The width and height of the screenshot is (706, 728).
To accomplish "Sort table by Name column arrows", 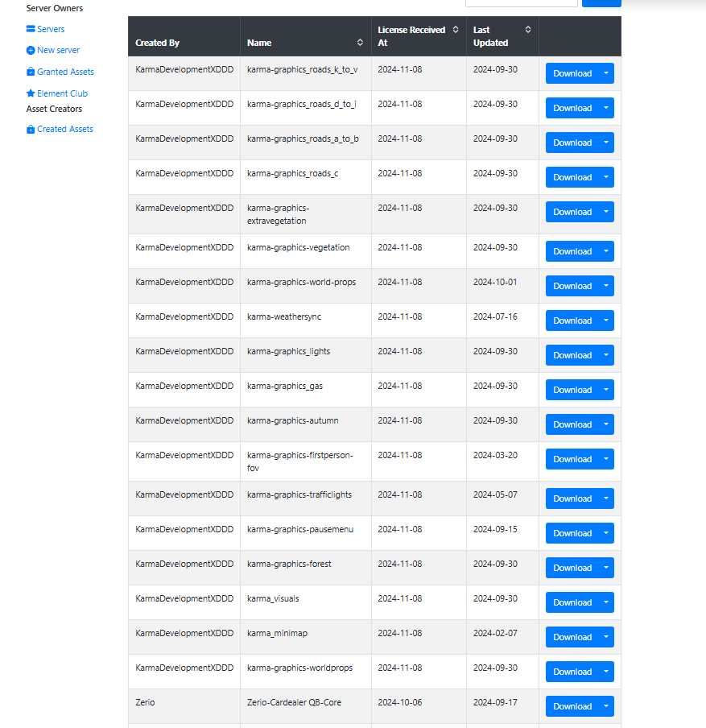I will (360, 42).
